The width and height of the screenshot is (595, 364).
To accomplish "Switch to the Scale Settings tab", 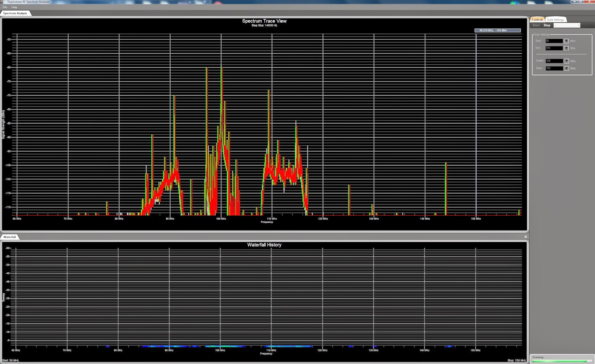I will (555, 19).
